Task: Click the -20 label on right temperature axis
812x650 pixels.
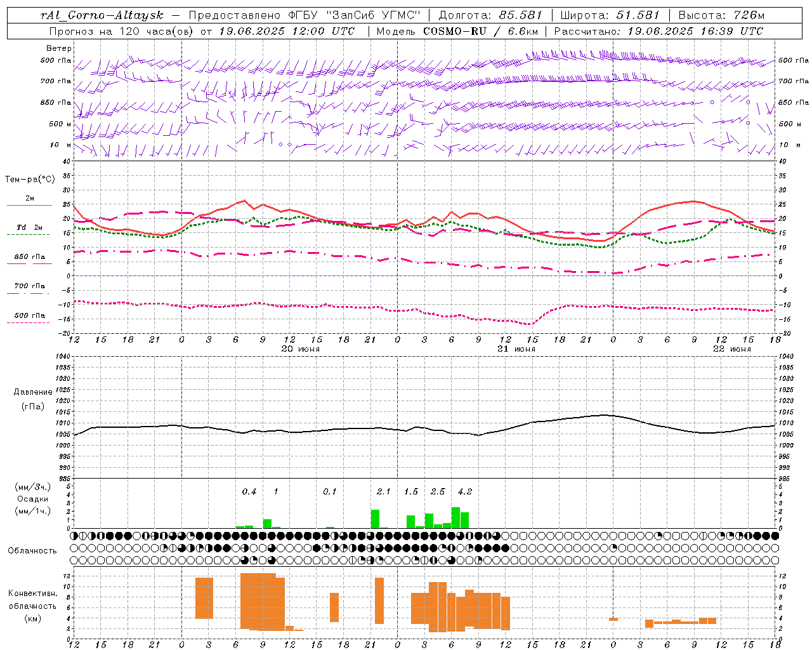Action: click(785, 334)
